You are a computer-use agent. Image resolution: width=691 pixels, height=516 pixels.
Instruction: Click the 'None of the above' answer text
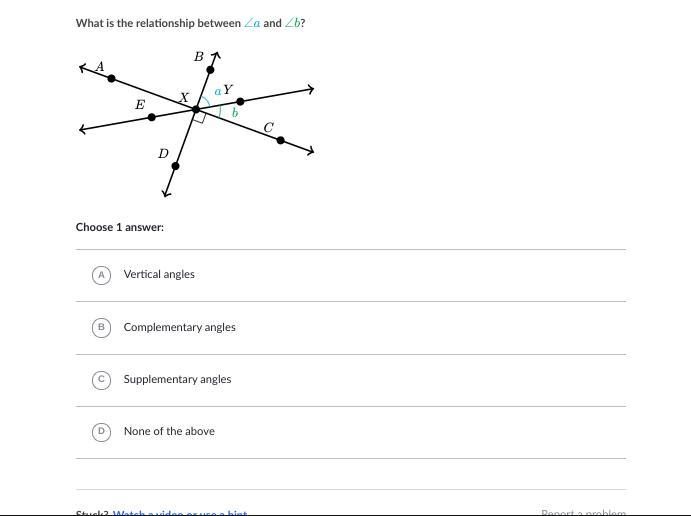coord(169,431)
